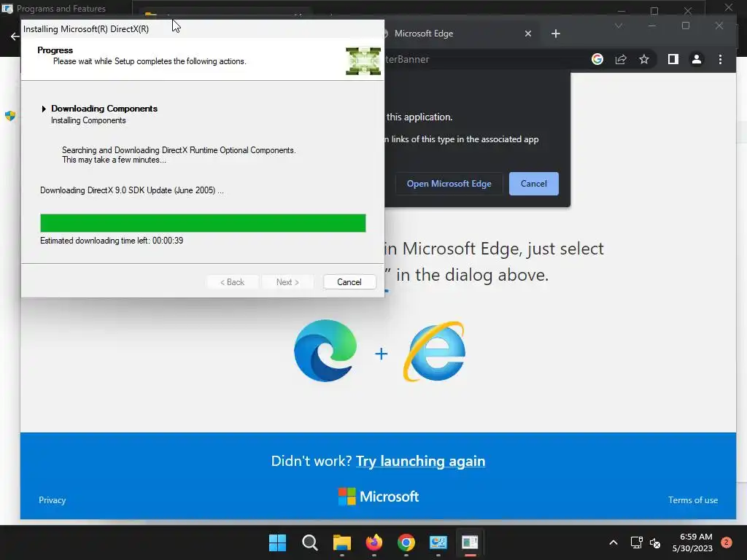Open network status tray icon
The height and width of the screenshot is (560, 747).
coord(636,542)
